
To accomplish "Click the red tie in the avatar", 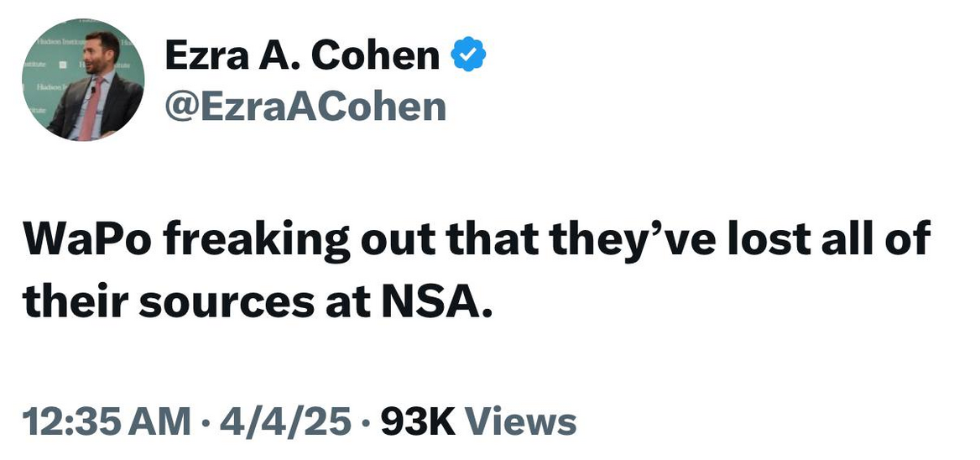I will pos(91,111).
